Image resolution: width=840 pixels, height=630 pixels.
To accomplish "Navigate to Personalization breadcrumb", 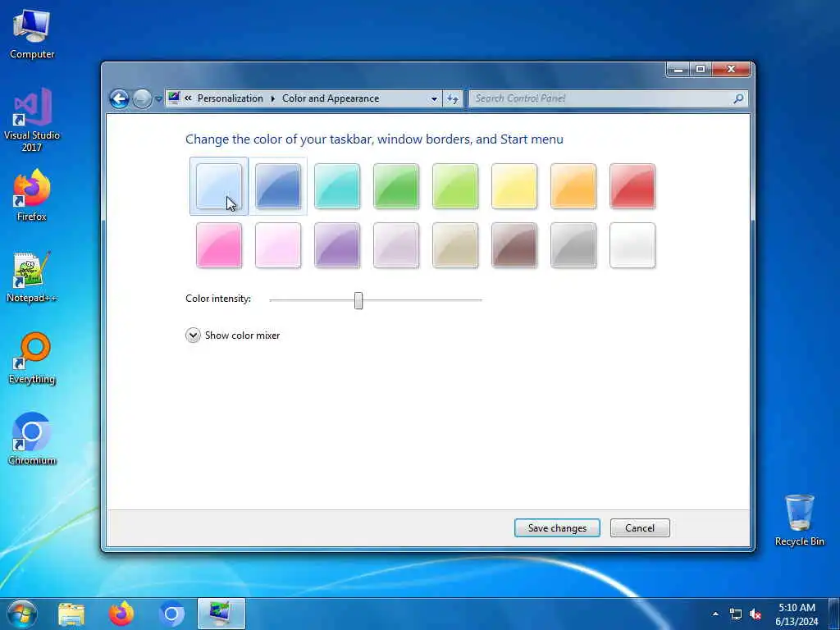I will pyautogui.click(x=231, y=98).
